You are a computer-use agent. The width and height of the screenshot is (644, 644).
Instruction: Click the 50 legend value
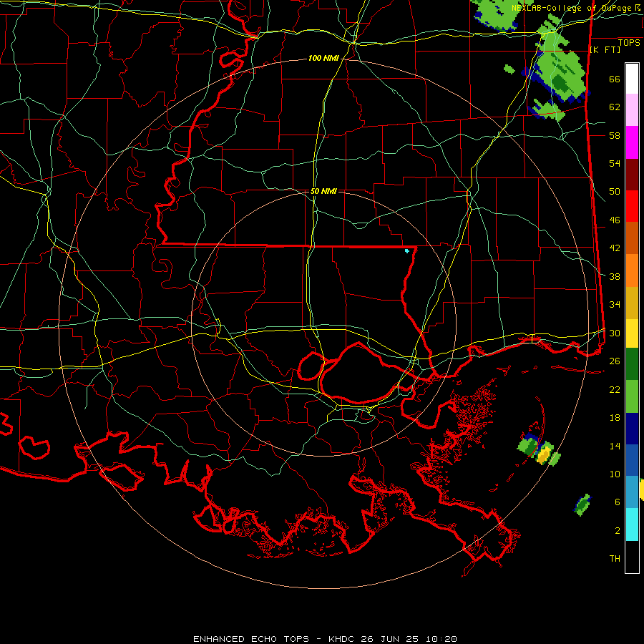615,192
